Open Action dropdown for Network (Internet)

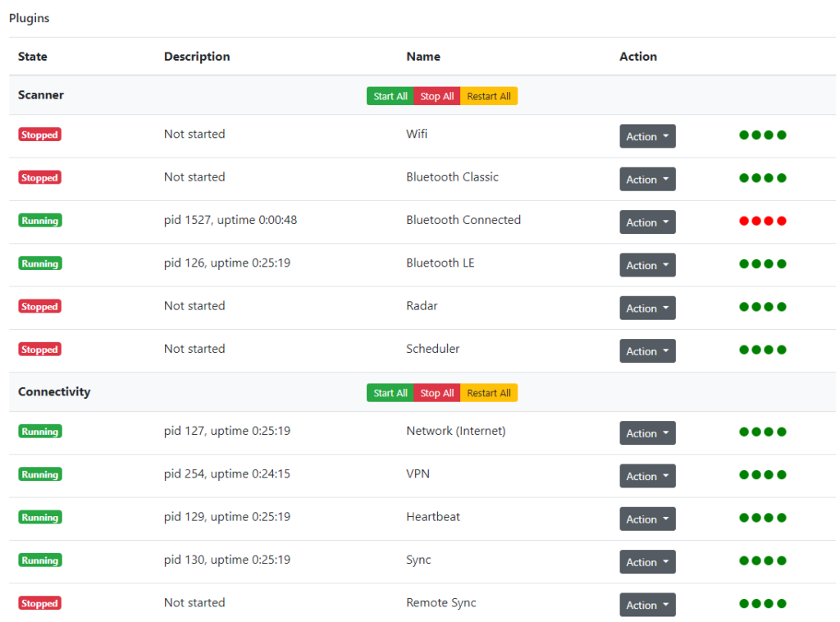(647, 433)
